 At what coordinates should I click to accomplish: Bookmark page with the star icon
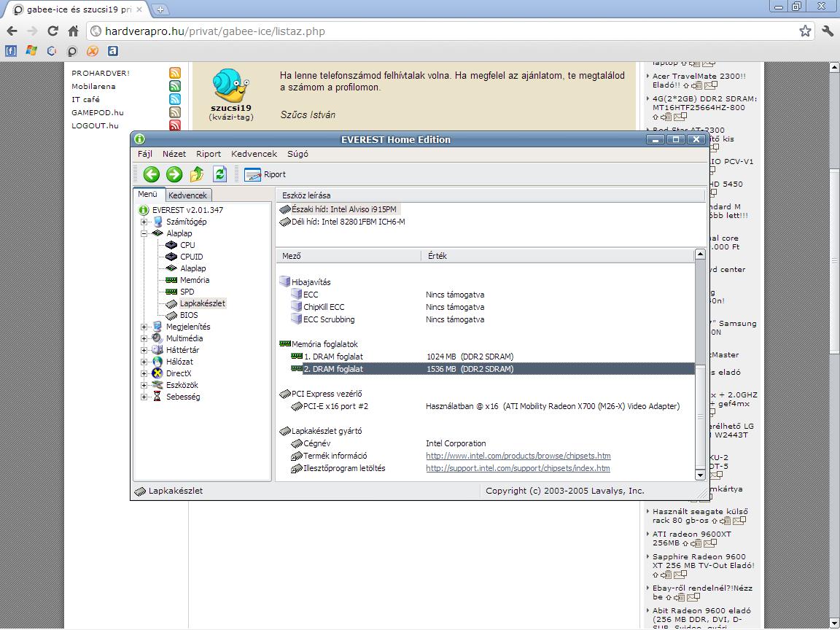805,31
